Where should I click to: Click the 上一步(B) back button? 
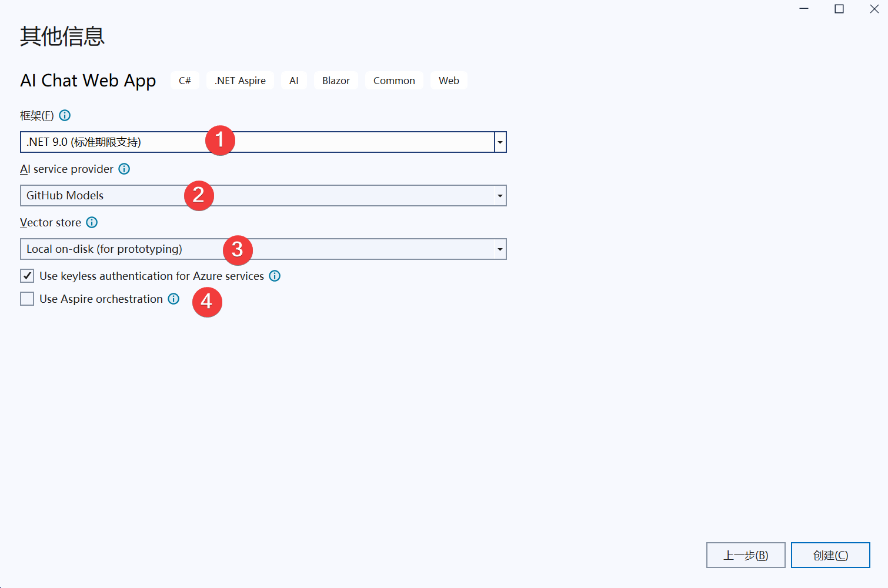(745, 555)
